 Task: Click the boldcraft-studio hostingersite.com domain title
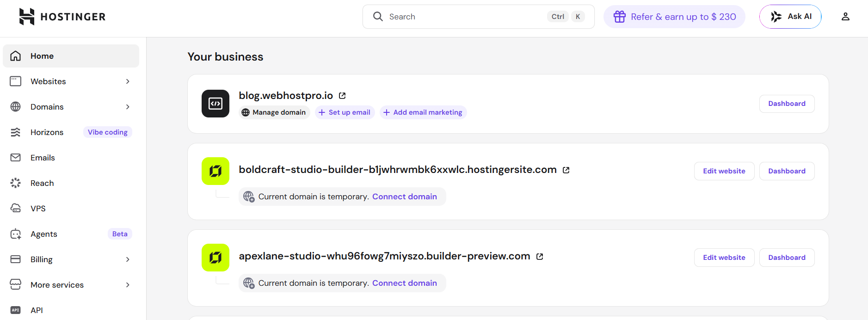[398, 170]
